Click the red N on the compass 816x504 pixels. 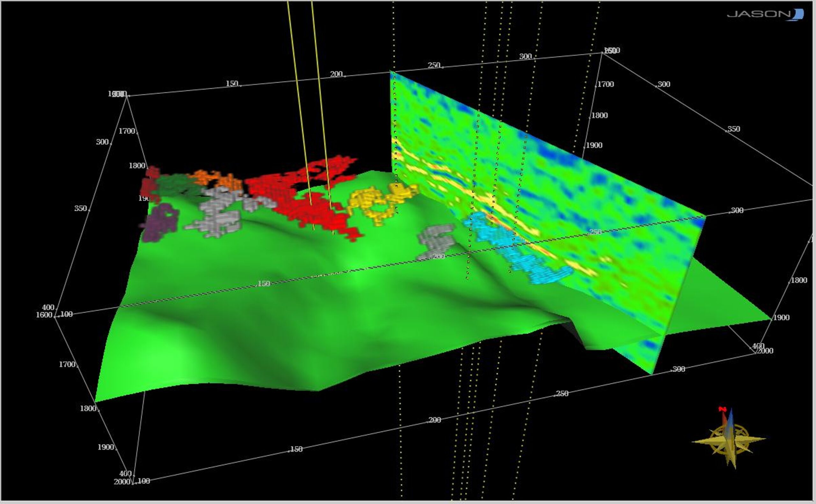722,409
